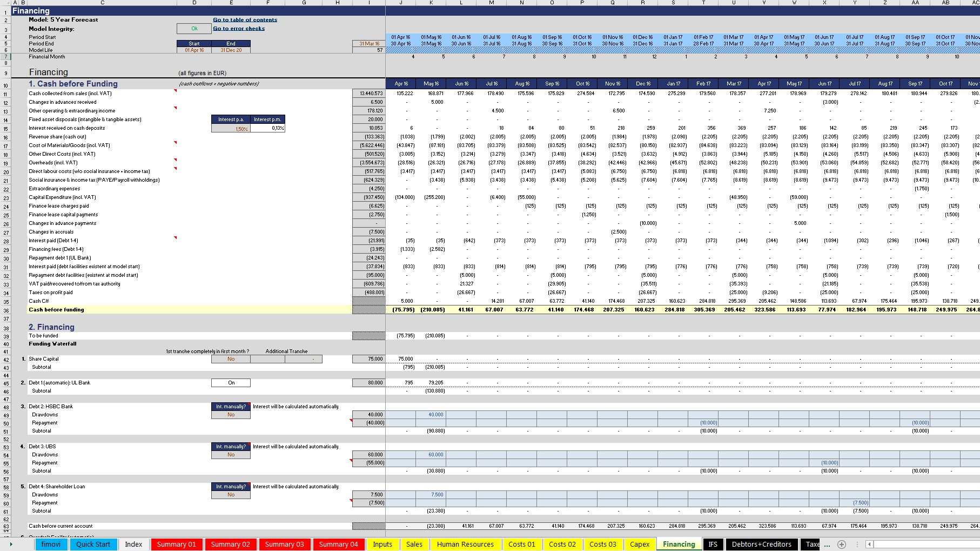The width and height of the screenshot is (980, 551).
Task: Click Int. manually? header for Debt 2 HSBC
Action: pyautogui.click(x=231, y=407)
